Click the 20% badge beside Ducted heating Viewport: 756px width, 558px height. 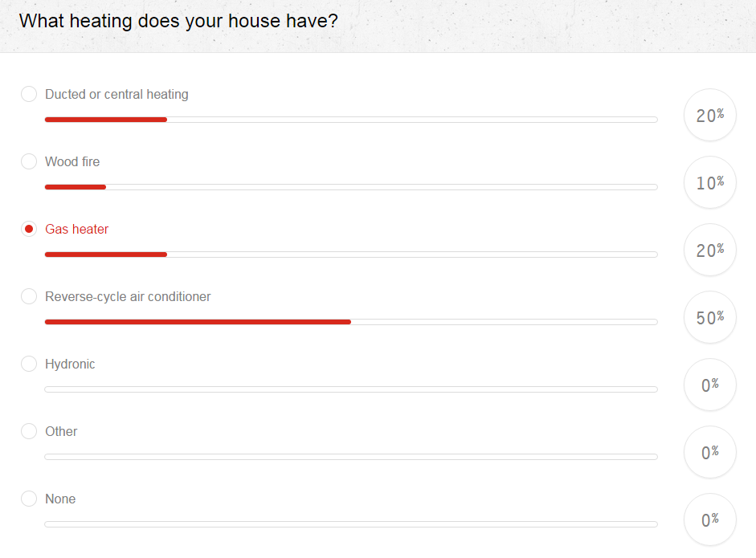coord(709,115)
